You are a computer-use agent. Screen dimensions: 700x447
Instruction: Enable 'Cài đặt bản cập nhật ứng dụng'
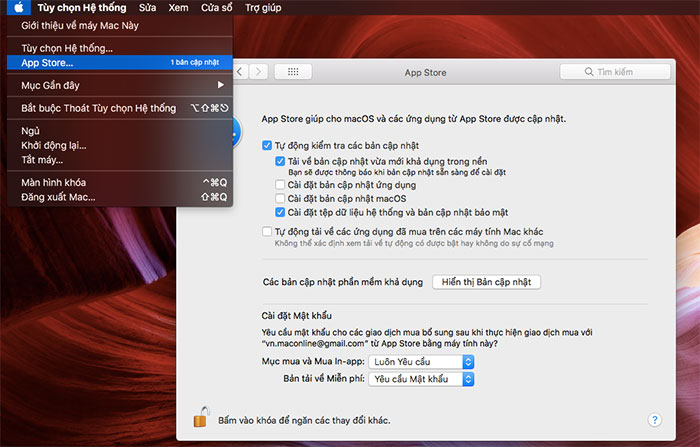pyautogui.click(x=280, y=184)
